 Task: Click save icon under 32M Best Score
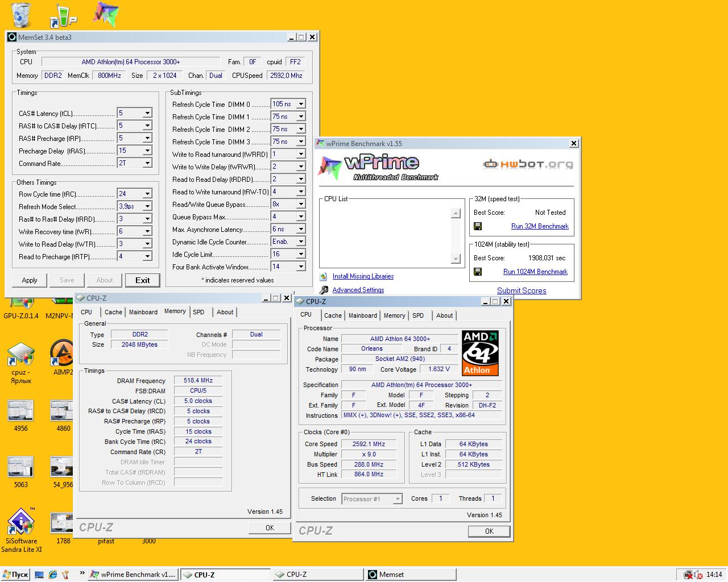coord(478,226)
